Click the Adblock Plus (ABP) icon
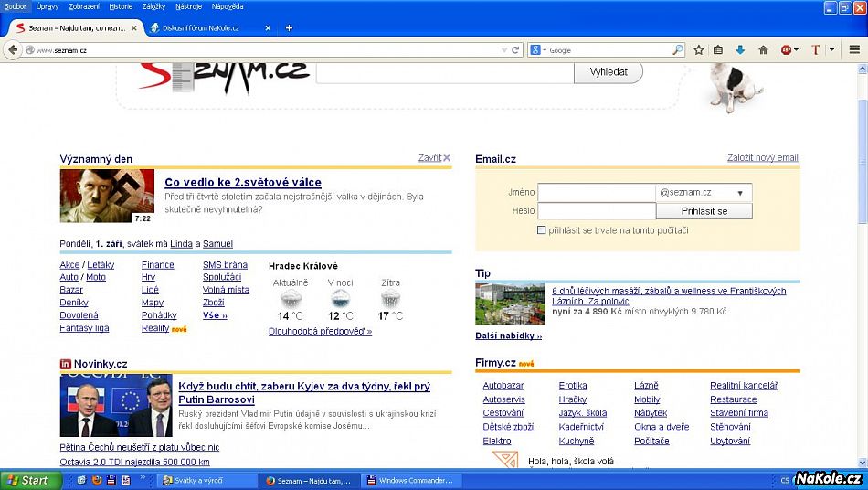The width and height of the screenshot is (868, 490). pyautogui.click(x=786, y=50)
